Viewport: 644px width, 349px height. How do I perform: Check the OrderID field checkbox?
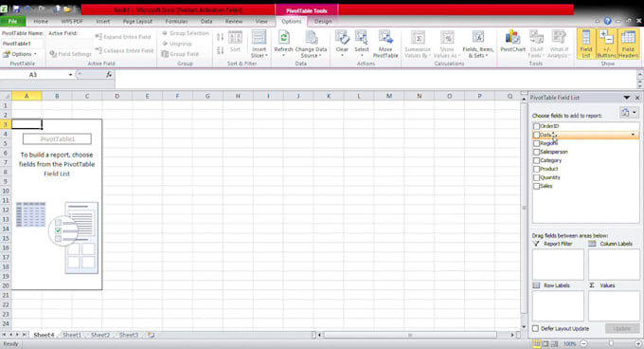[x=536, y=126]
